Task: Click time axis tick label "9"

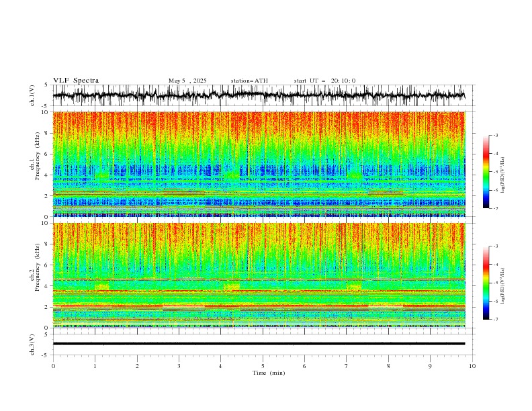Action: (x=430, y=366)
